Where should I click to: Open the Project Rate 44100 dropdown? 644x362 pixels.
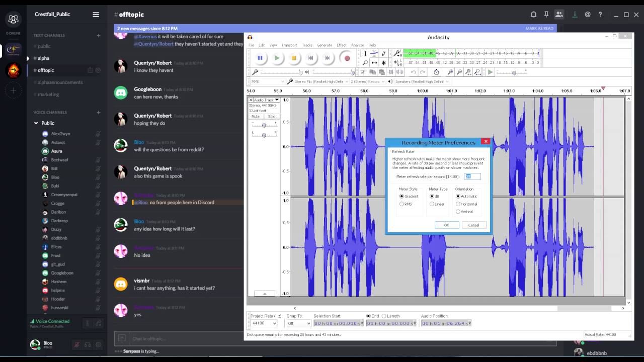(264, 323)
